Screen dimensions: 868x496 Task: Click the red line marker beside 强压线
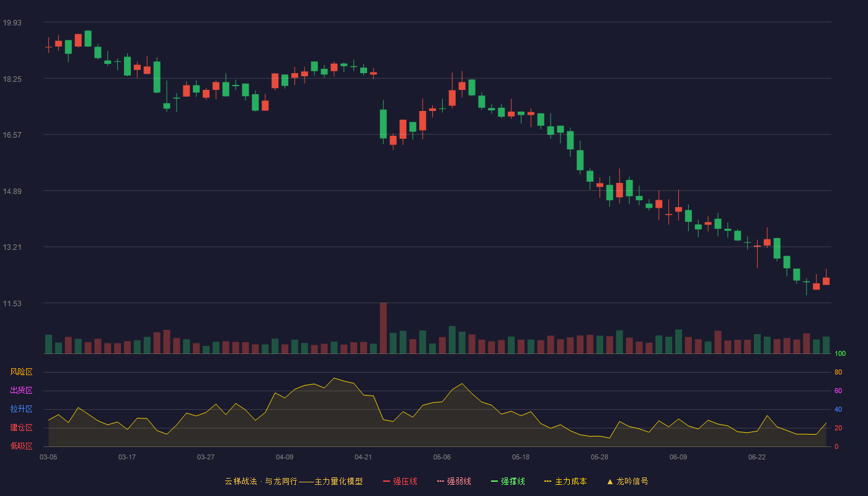(387, 481)
